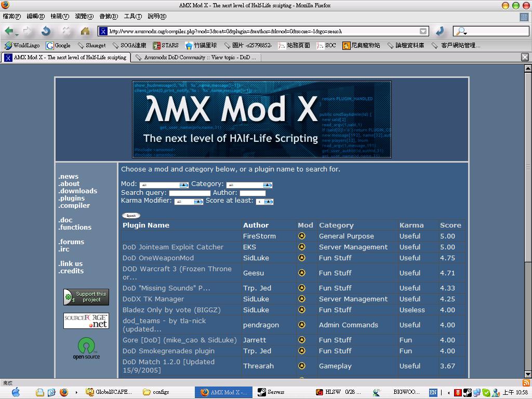Click the Search query text field
The height and width of the screenshot is (399, 532).
tap(190, 193)
